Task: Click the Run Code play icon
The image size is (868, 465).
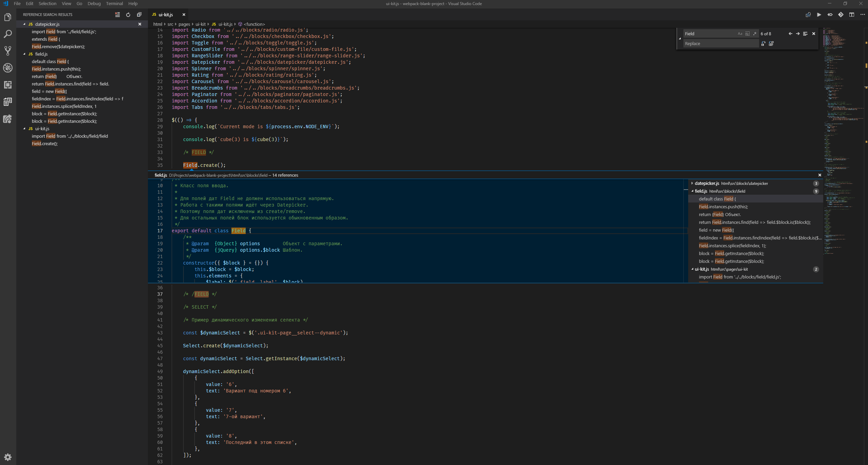Action: 819,15
